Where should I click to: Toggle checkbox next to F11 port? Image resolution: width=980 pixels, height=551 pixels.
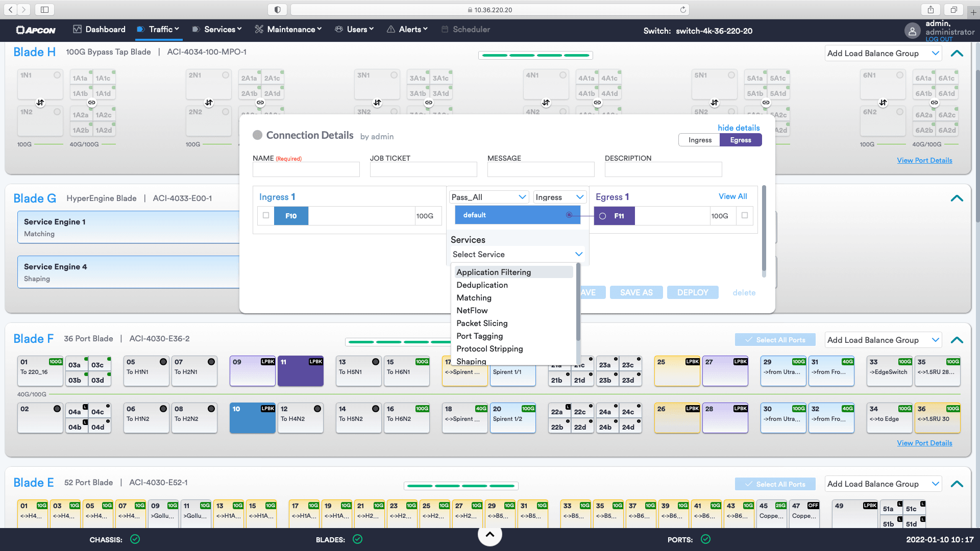pyautogui.click(x=745, y=215)
